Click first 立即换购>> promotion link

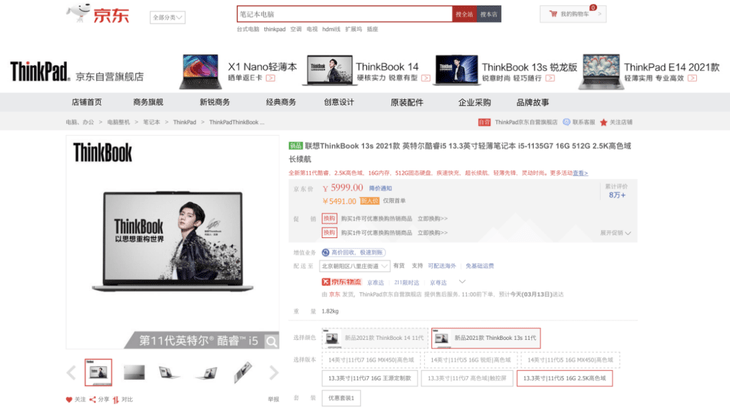(432, 218)
